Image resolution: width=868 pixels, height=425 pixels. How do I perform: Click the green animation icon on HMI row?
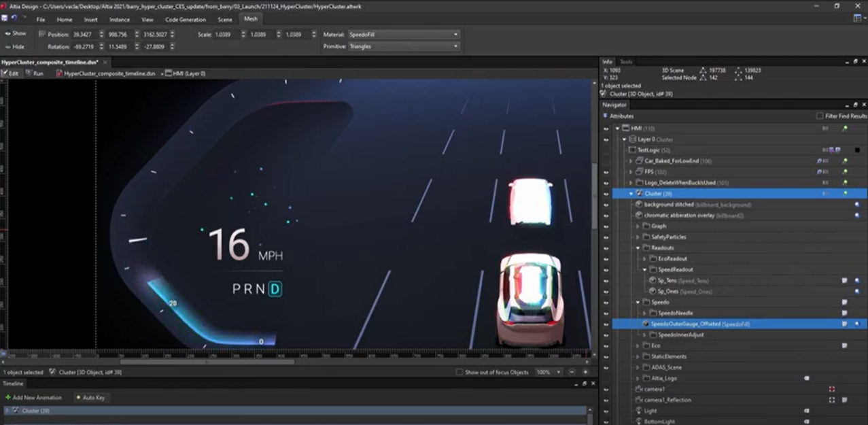[x=845, y=128]
